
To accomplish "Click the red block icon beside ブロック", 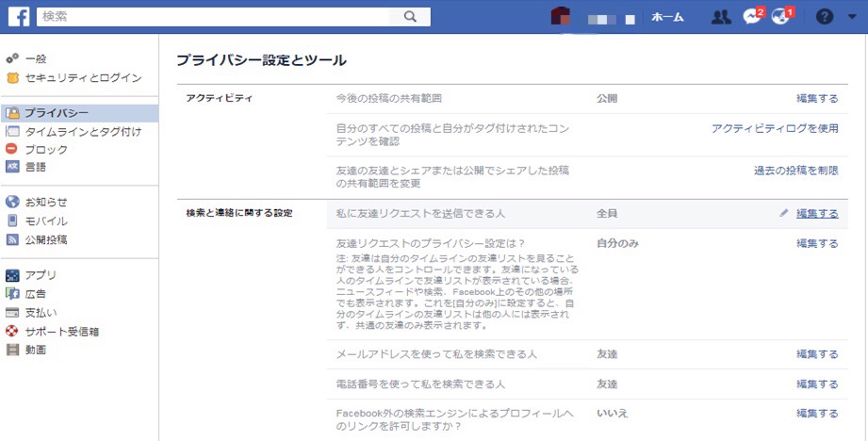I will [x=11, y=149].
